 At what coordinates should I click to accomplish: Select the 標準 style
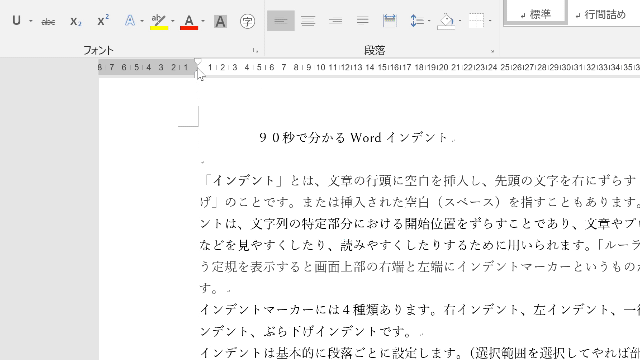tap(536, 14)
